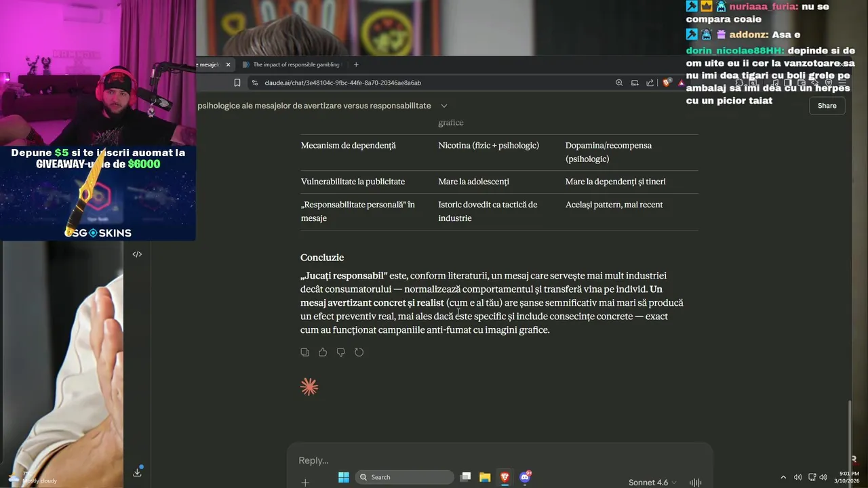This screenshot has height=488, width=868.
Task: Click the code brackets sidebar icon
Action: 137,254
